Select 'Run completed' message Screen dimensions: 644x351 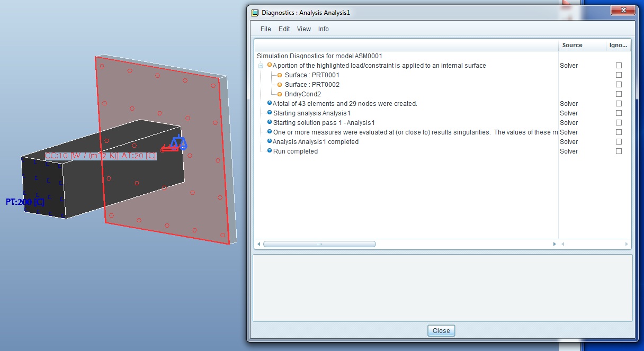(295, 151)
